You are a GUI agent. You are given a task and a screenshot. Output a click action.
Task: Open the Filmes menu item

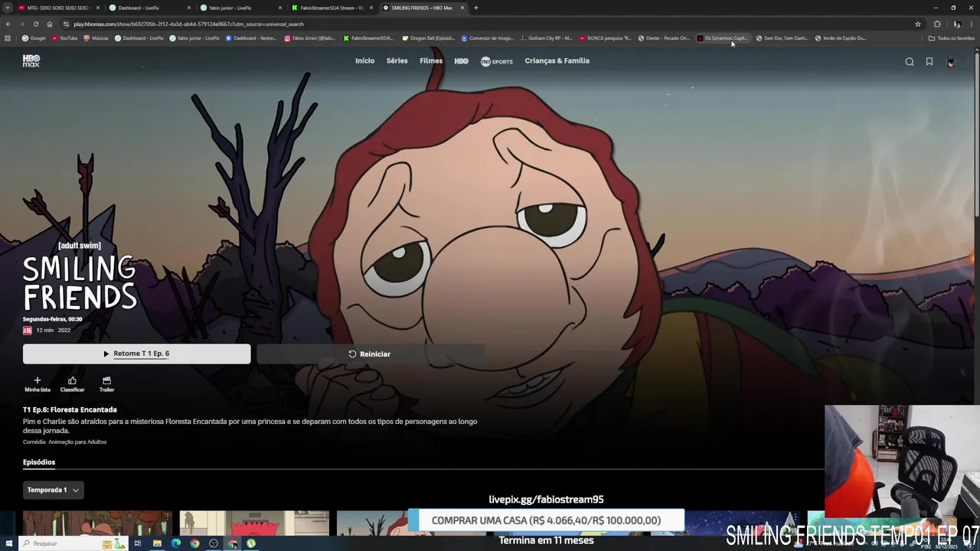(431, 60)
